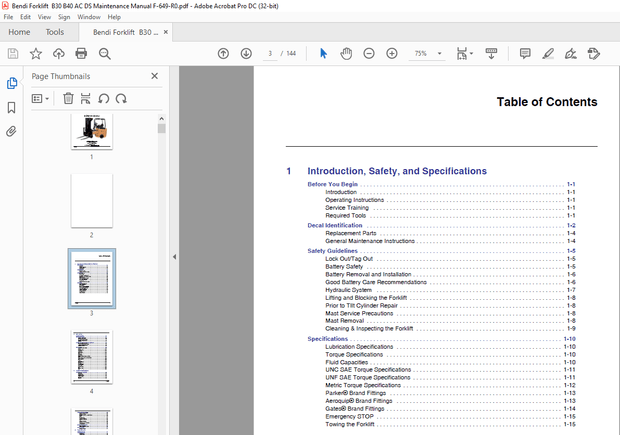The width and height of the screenshot is (620, 435).
Task: Delete selected page with trash icon
Action: pyautogui.click(x=68, y=98)
